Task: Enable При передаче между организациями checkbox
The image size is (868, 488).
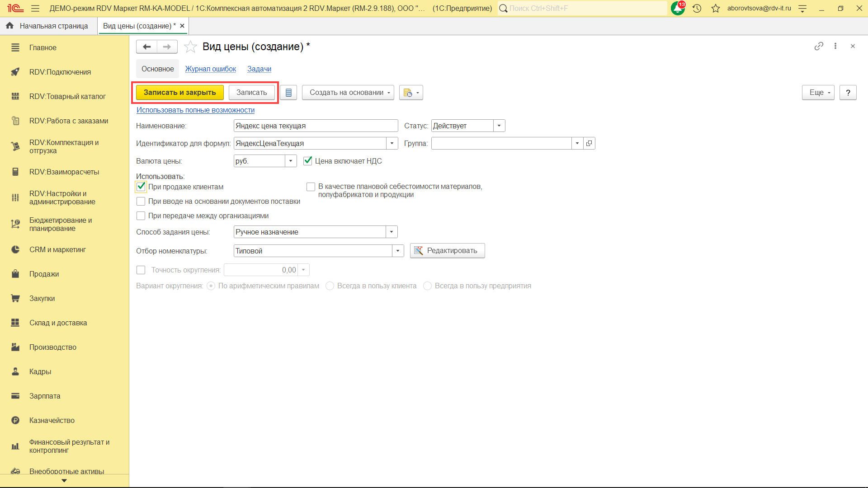Action: point(141,216)
